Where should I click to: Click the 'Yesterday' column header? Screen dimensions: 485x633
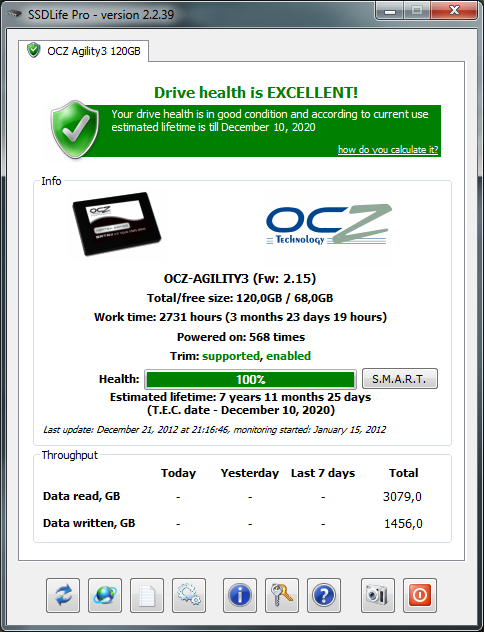(250, 473)
